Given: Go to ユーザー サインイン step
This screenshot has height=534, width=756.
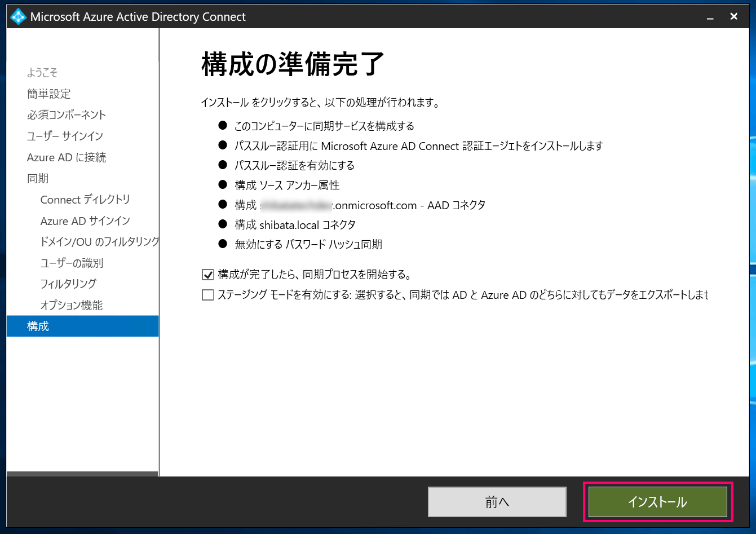Looking at the screenshot, I should click(x=65, y=136).
